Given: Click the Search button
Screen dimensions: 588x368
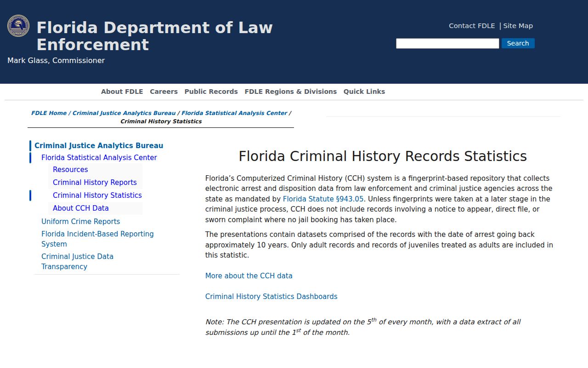Looking at the screenshot, I should pyautogui.click(x=518, y=43).
